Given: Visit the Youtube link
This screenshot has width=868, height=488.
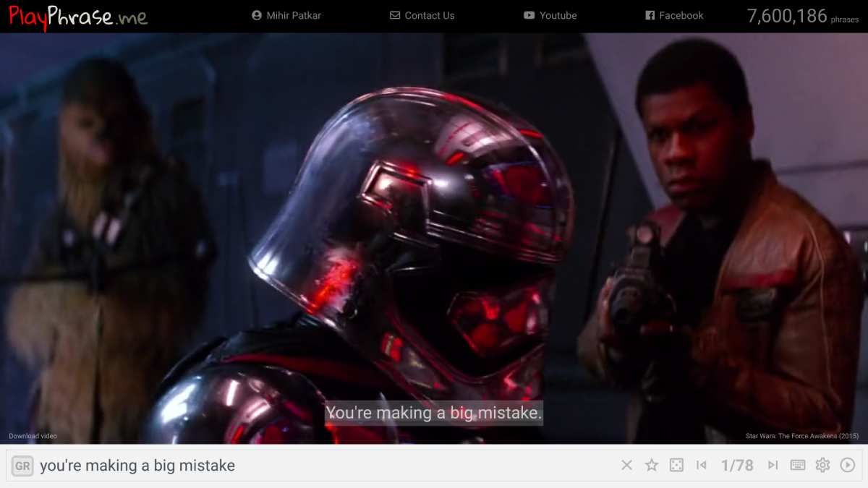Looking at the screenshot, I should (x=550, y=15).
